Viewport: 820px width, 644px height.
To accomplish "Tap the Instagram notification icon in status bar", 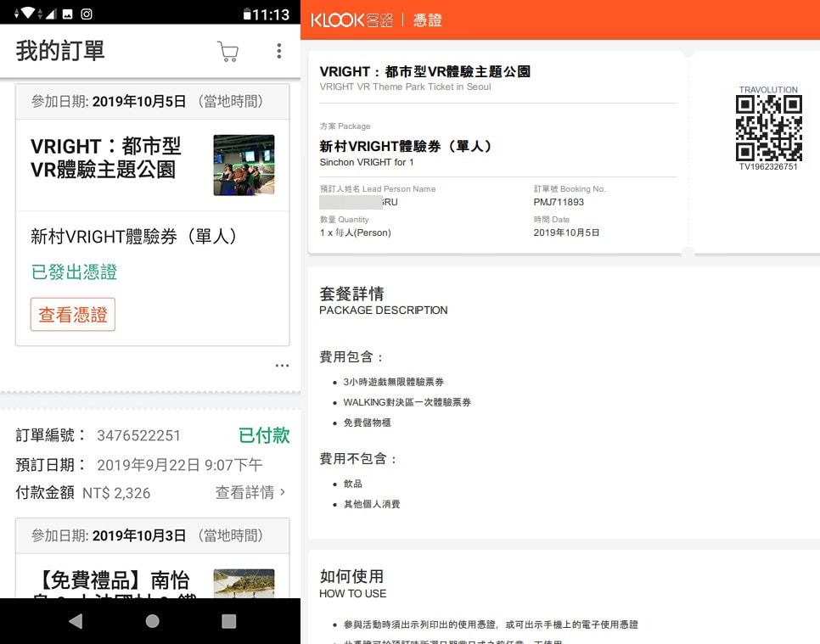I will click(x=87, y=14).
